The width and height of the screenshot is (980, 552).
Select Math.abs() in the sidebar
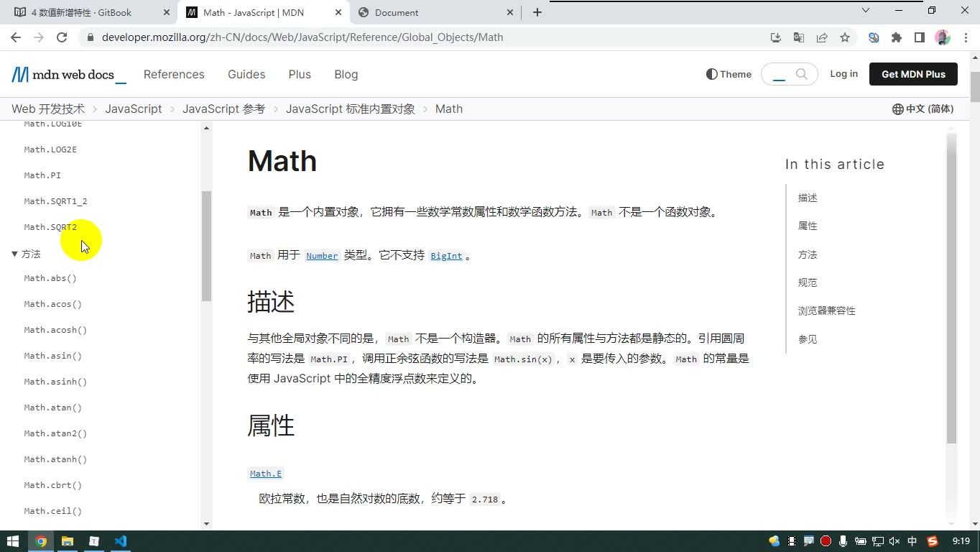(50, 278)
